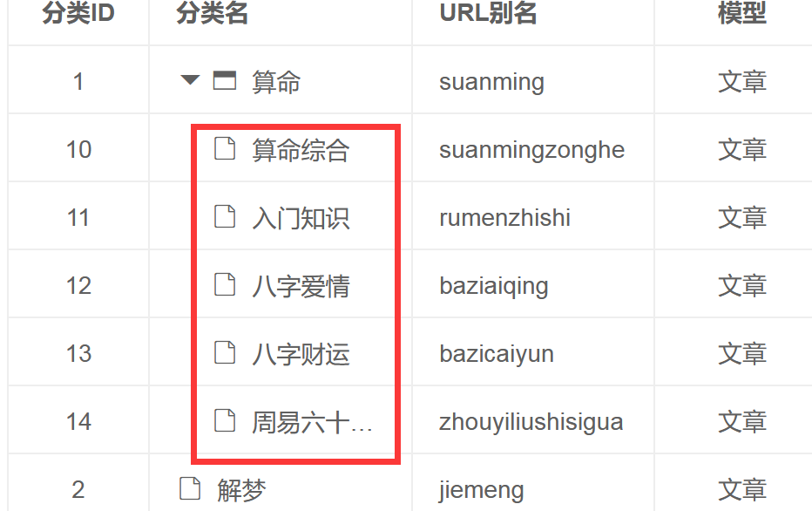The height and width of the screenshot is (511, 812).
Task: Click the file icon beside 入门知识
Action: (x=225, y=216)
